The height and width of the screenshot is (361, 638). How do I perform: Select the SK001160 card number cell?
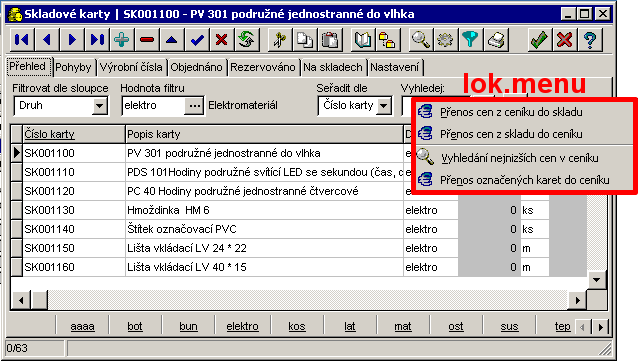click(x=74, y=267)
